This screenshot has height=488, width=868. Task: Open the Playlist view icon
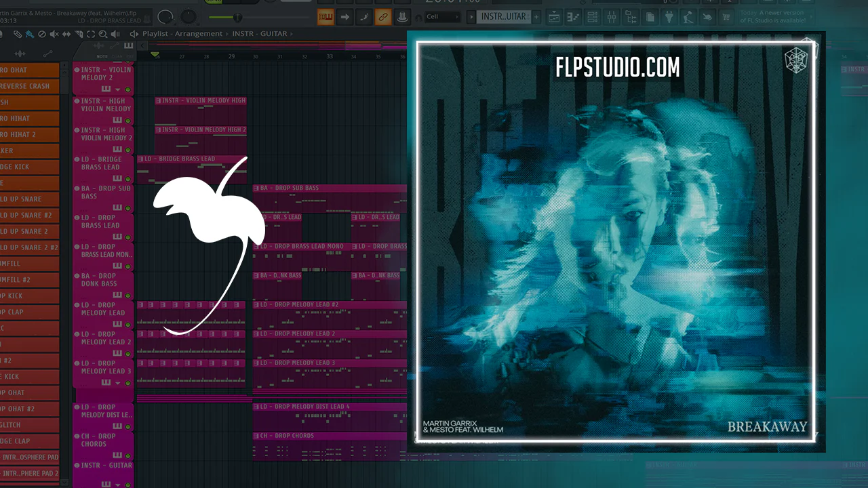(554, 17)
